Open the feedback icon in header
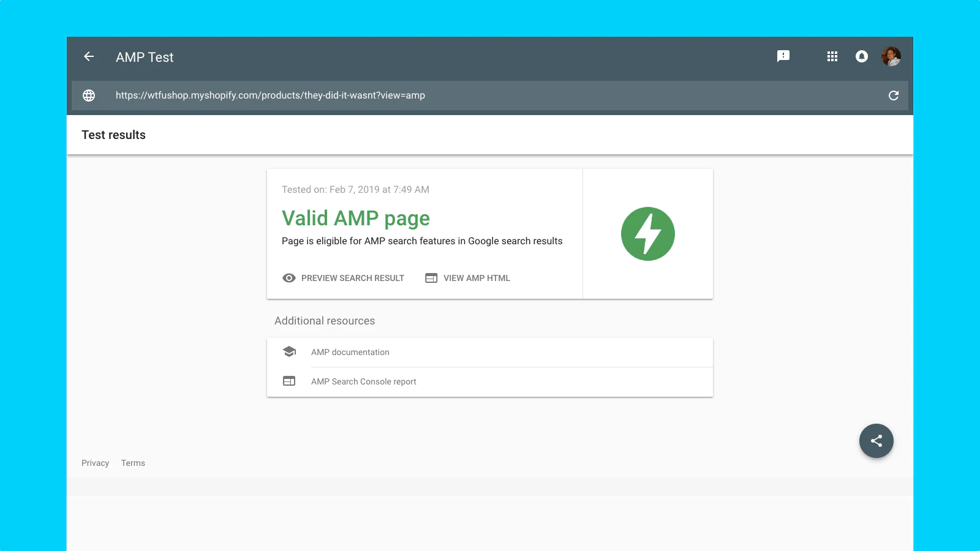The width and height of the screenshot is (980, 551). click(x=783, y=56)
